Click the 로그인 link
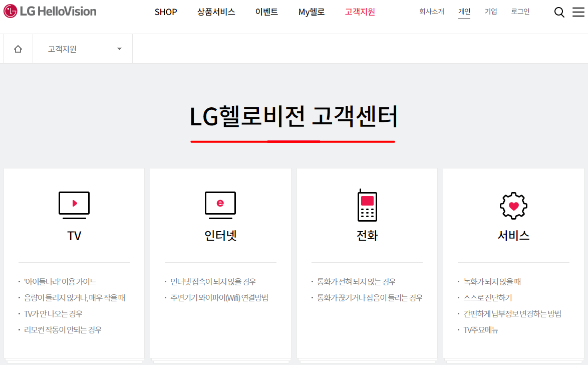The width and height of the screenshot is (588, 365). [x=520, y=11]
